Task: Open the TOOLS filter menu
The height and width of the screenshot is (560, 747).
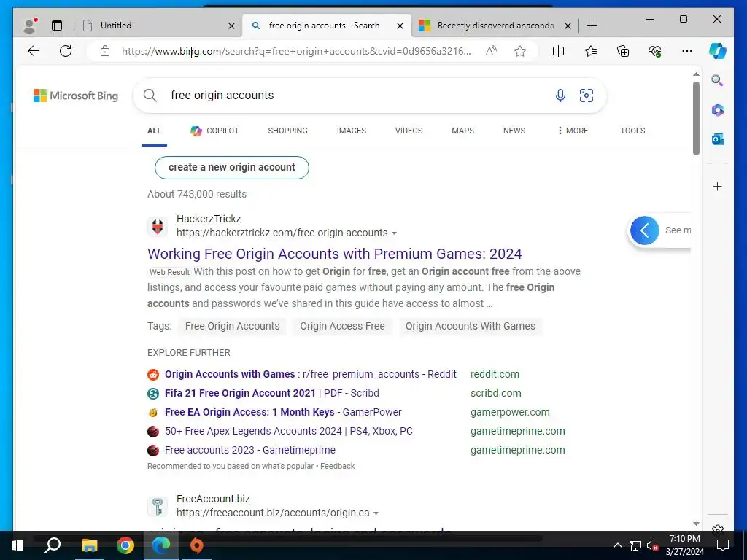Action: click(x=632, y=131)
